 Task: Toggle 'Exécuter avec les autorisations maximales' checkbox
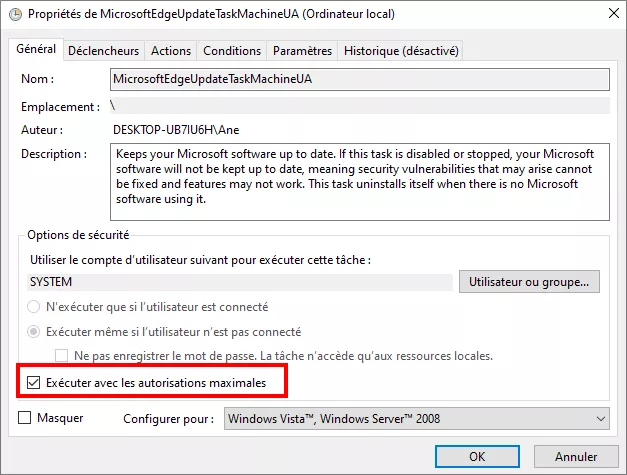[x=34, y=382]
